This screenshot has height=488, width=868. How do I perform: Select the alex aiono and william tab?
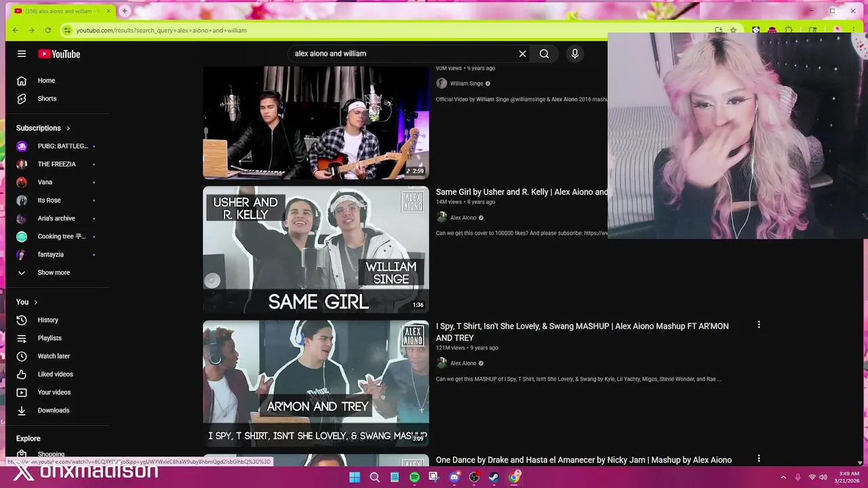tap(62, 11)
